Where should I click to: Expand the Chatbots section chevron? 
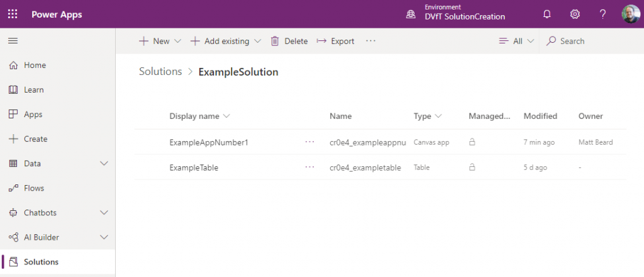104,213
